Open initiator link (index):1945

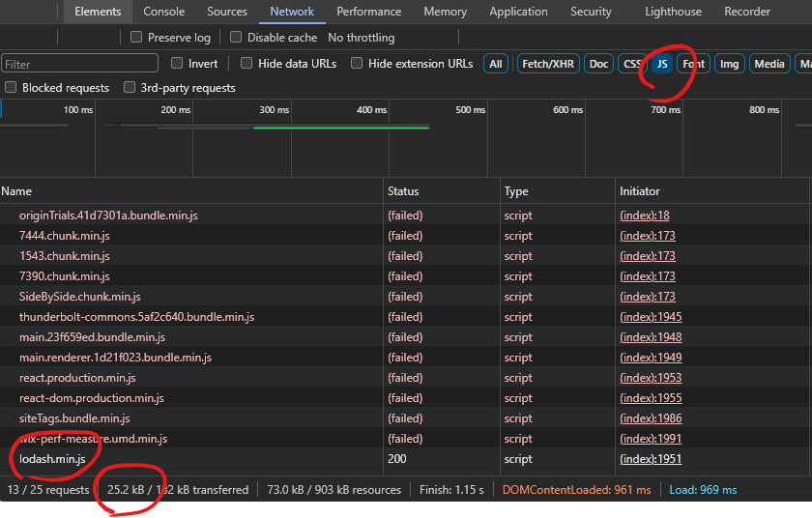point(651,317)
